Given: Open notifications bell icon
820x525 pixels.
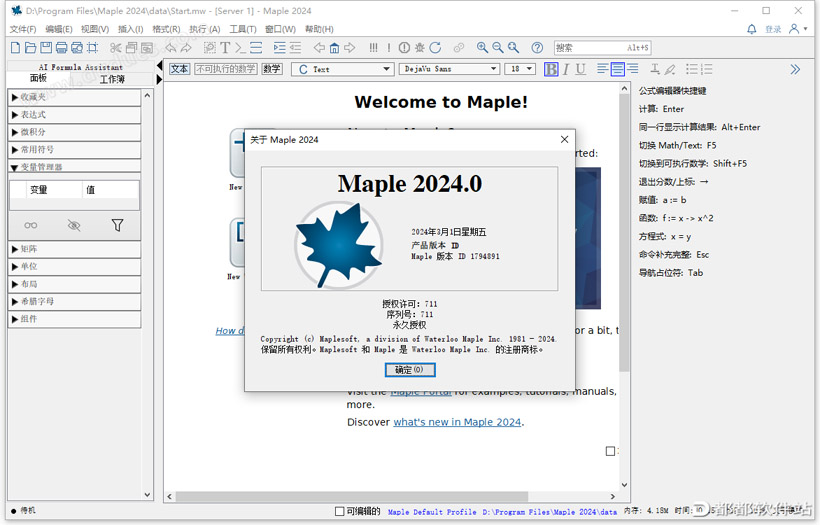Looking at the screenshot, I should 751,29.
